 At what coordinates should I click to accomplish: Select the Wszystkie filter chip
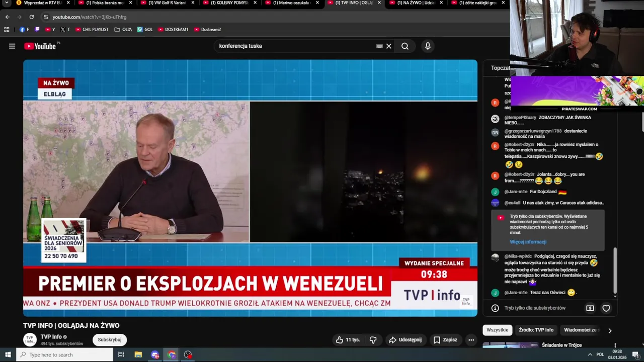(x=497, y=330)
